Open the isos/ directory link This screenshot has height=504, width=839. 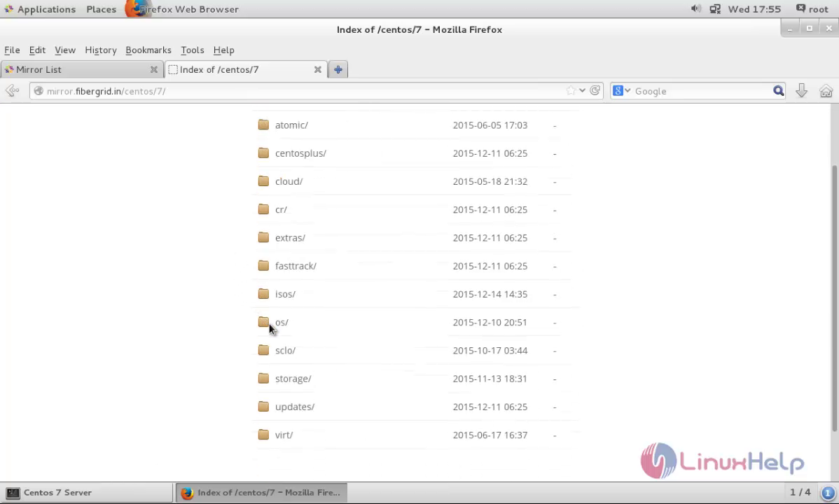click(x=285, y=294)
